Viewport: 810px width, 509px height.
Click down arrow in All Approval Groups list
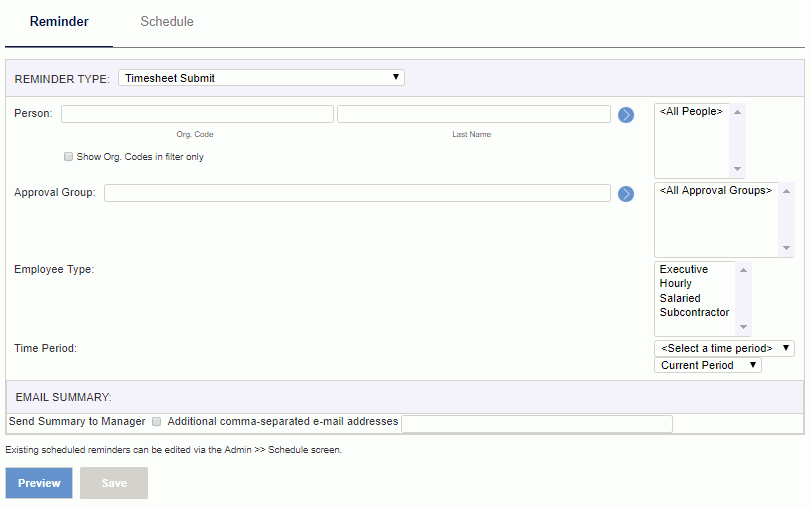click(786, 248)
